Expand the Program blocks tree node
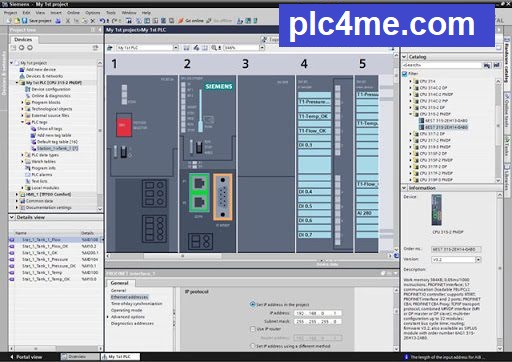 pos(22,102)
